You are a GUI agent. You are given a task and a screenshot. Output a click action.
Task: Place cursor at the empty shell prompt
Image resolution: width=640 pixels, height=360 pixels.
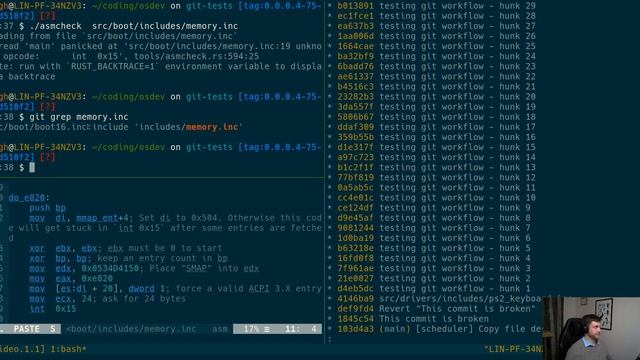(x=32, y=167)
